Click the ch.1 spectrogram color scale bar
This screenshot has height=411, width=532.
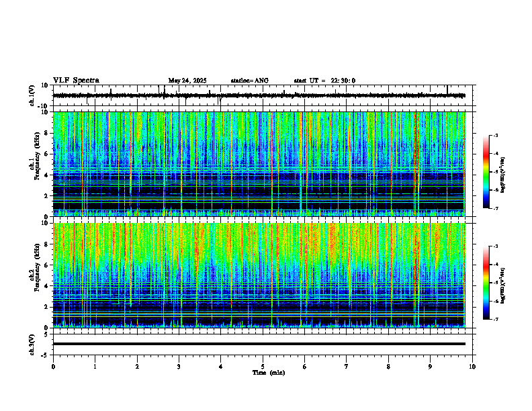(x=486, y=172)
